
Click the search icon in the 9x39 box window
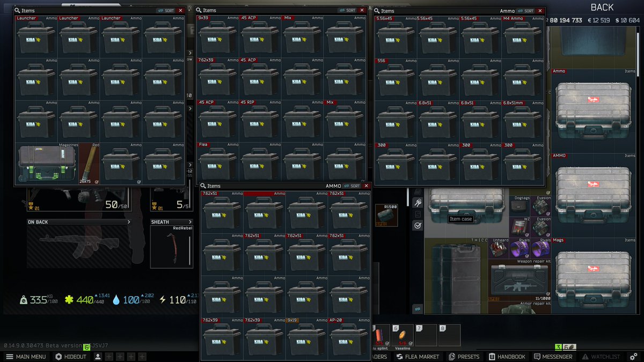click(199, 10)
